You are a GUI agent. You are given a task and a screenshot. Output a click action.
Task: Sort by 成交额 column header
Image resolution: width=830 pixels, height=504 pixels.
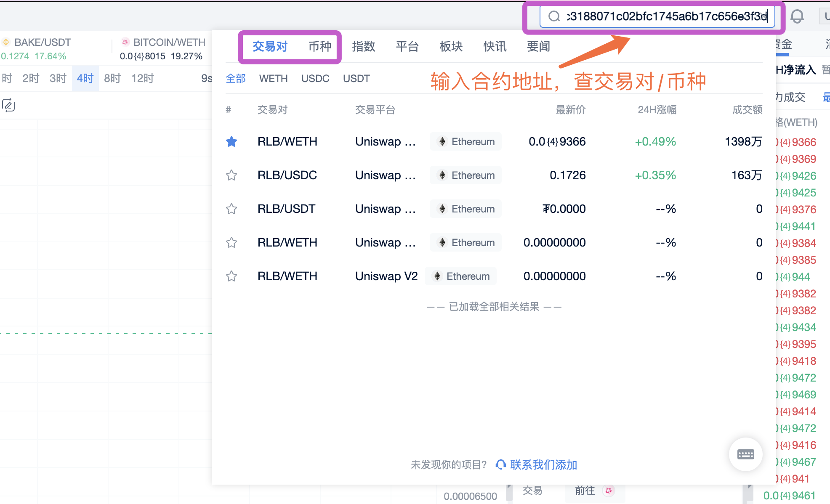748,110
